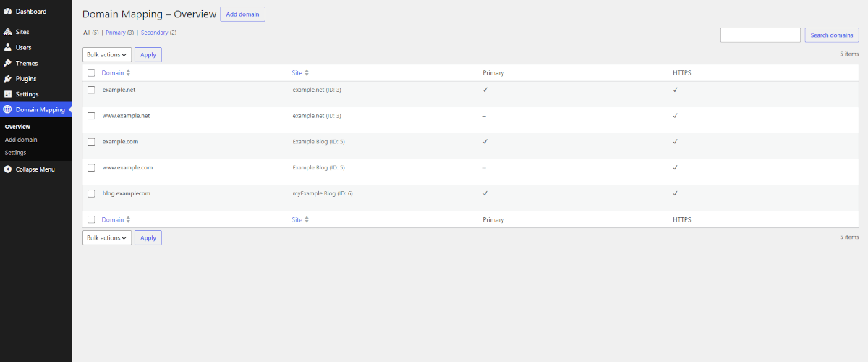This screenshot has height=362, width=868.
Task: Toggle select-all checkbox in table footer
Action: (91, 219)
